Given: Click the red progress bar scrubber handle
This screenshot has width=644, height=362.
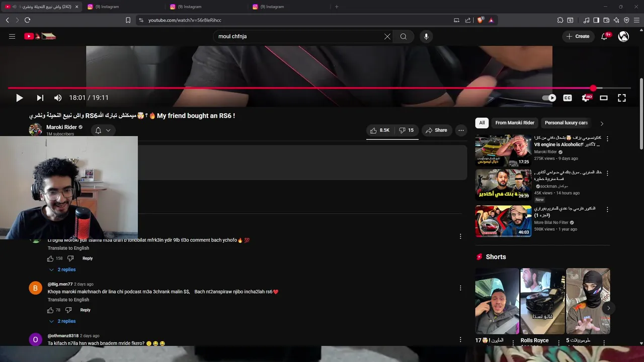Looking at the screenshot, I should (x=594, y=88).
